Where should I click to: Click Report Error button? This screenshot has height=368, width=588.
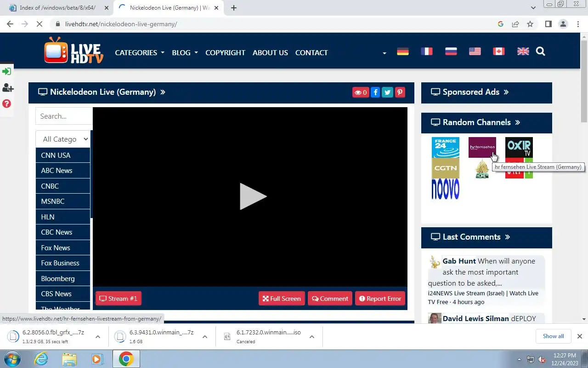[380, 299]
